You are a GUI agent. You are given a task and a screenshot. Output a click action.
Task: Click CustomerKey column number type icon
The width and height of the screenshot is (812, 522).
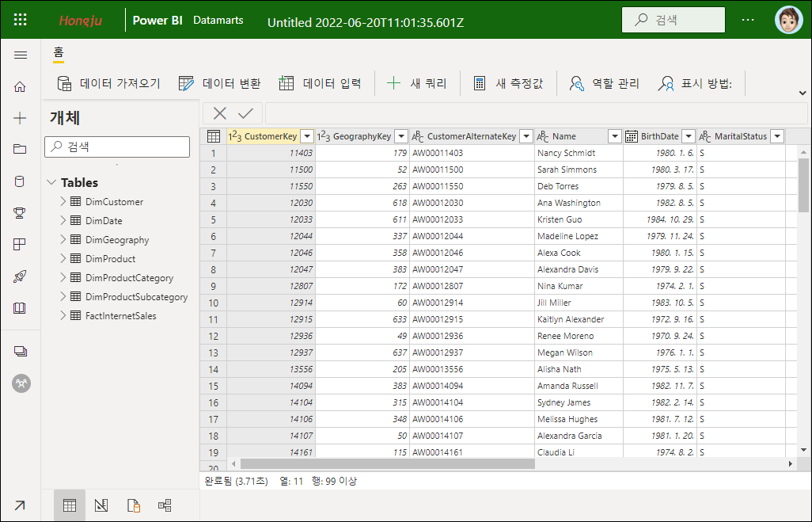235,136
